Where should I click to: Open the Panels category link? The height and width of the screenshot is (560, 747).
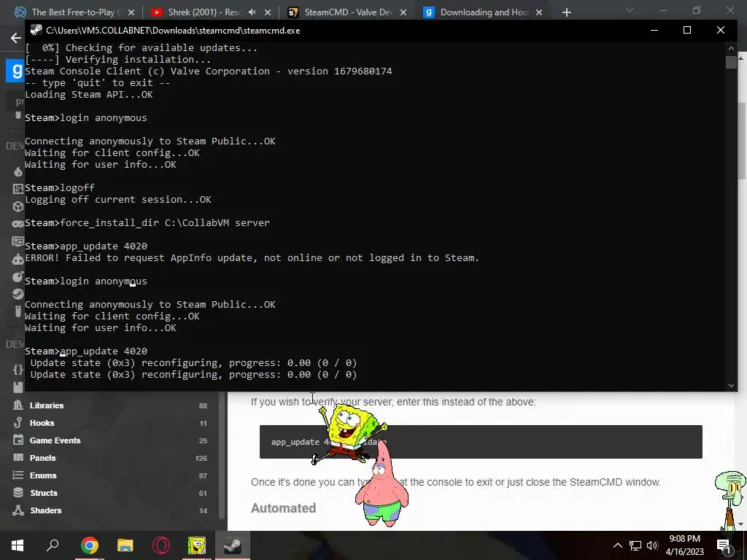coord(42,458)
